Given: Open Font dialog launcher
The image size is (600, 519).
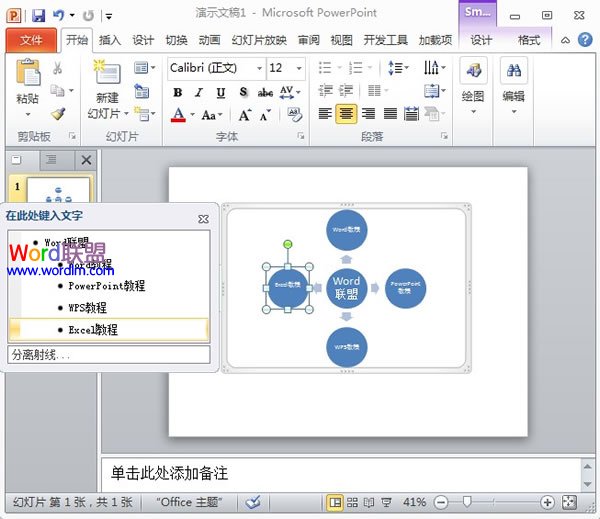Looking at the screenshot, I should click(301, 136).
